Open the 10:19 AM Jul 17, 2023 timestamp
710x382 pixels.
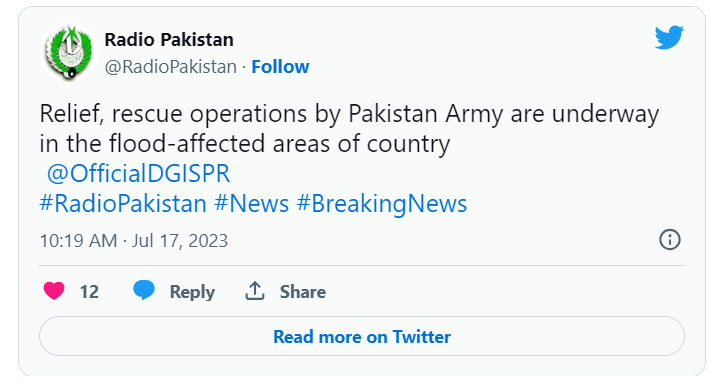click(x=134, y=241)
